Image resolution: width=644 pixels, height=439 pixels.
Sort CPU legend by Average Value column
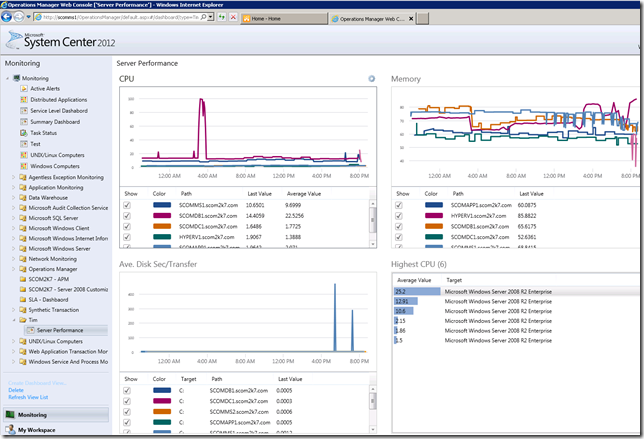[x=304, y=193]
